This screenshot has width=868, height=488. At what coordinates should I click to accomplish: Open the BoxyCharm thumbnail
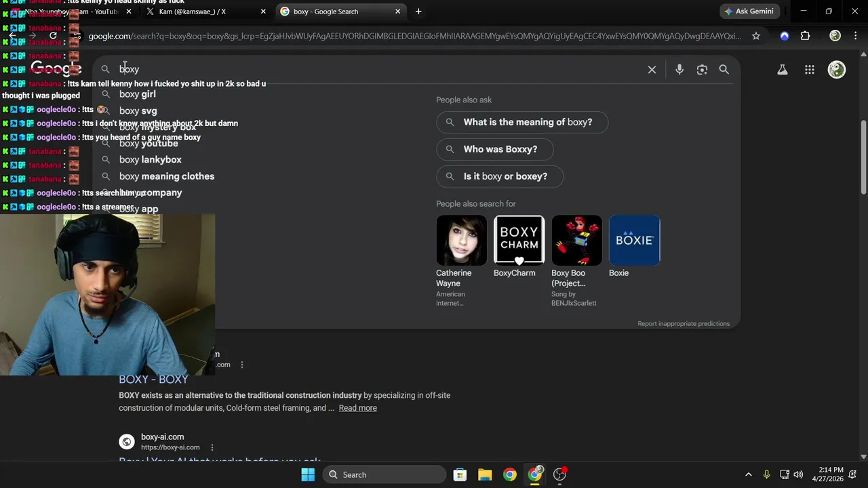(x=519, y=241)
